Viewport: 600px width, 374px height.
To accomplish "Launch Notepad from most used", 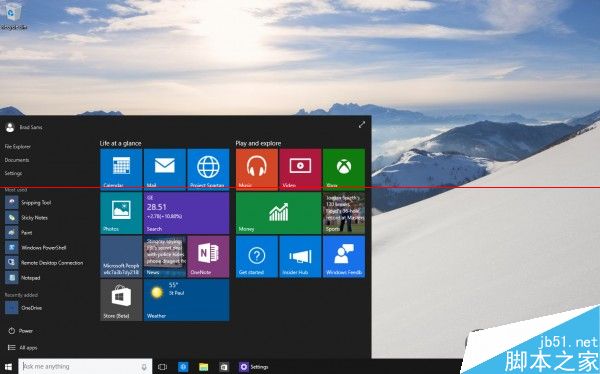I will pos(23,278).
